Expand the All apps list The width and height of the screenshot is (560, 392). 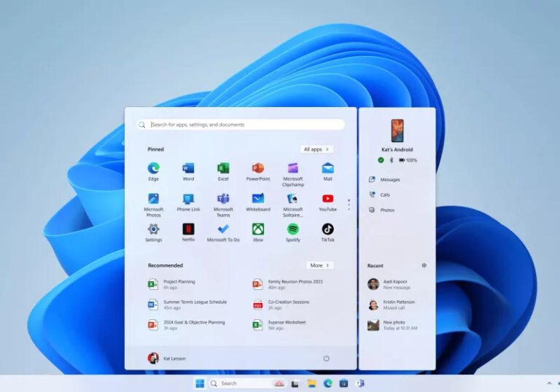pyautogui.click(x=316, y=149)
